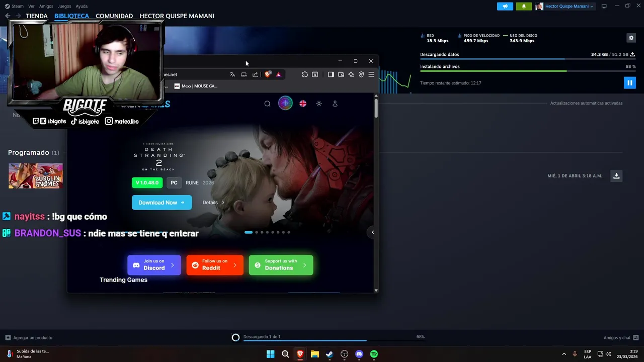
Task: Open Windows taskbar search
Action: point(285,354)
